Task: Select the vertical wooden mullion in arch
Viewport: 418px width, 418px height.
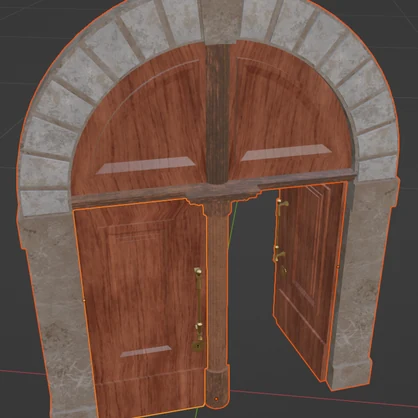Action: (217, 113)
